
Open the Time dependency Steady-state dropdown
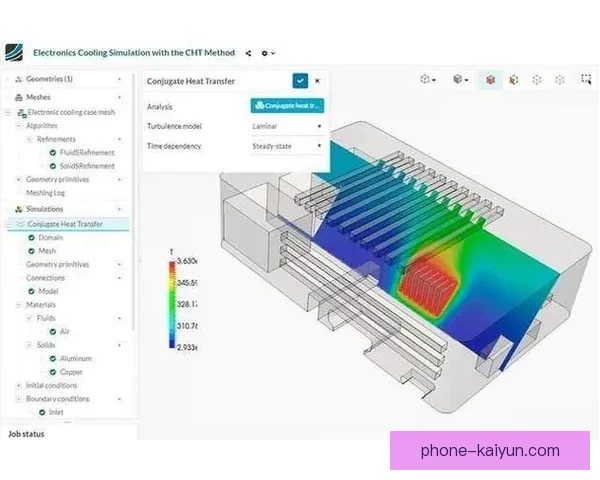[x=288, y=146]
